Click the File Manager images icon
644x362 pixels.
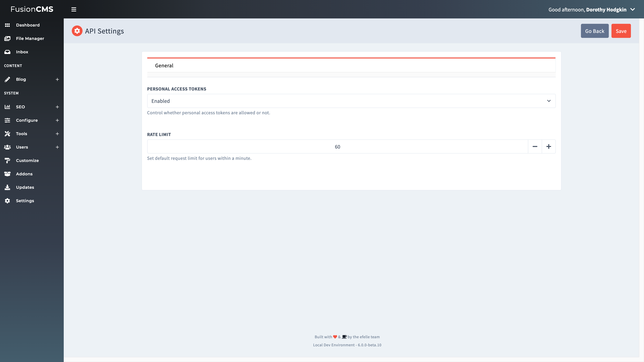(7, 39)
